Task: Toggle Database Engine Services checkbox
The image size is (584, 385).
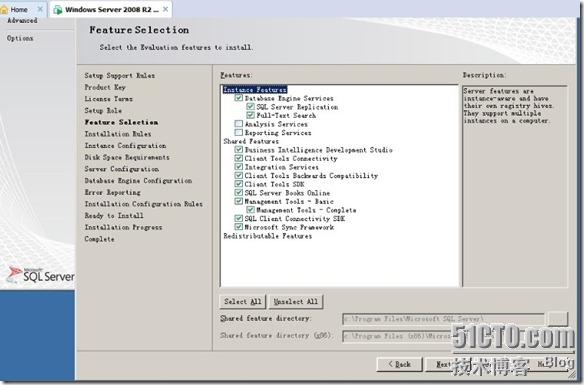Action: (x=239, y=98)
